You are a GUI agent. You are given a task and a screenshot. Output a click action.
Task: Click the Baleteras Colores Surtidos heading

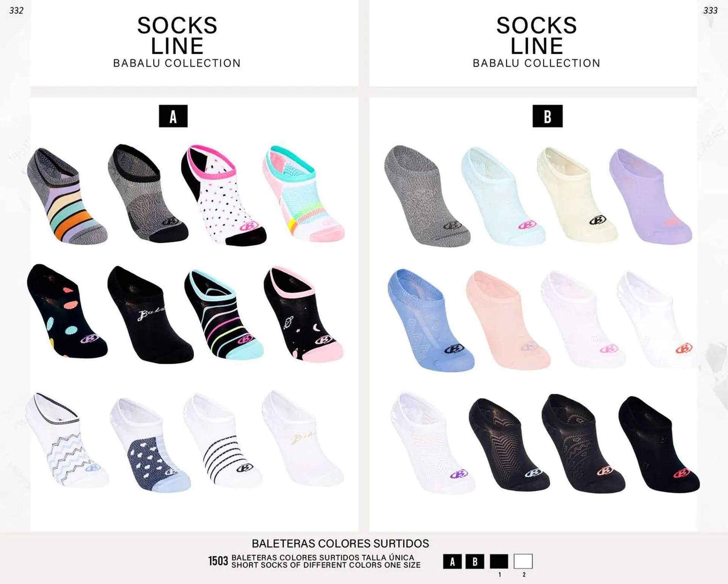[340, 543]
